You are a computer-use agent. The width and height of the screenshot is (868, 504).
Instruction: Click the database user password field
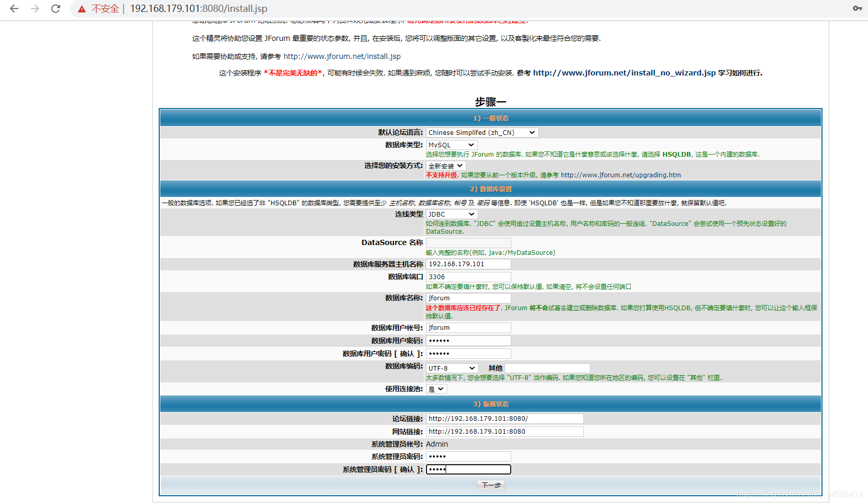(468, 341)
